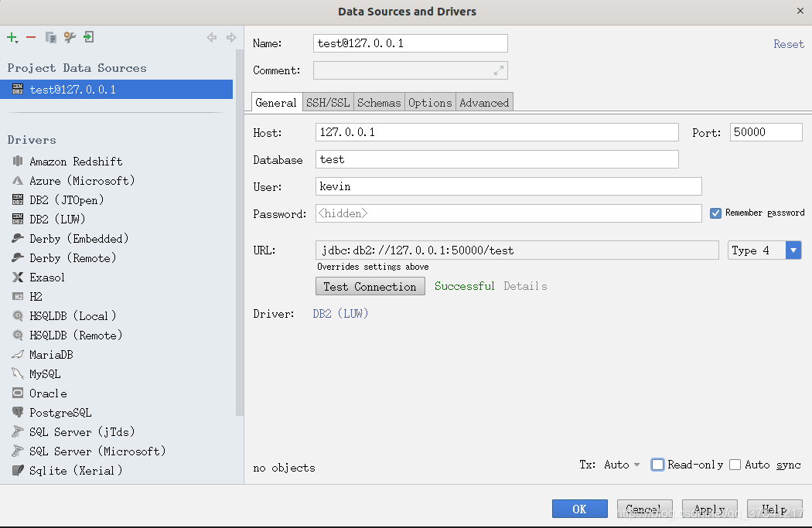Open driver settings wrench icon

pos(70,37)
